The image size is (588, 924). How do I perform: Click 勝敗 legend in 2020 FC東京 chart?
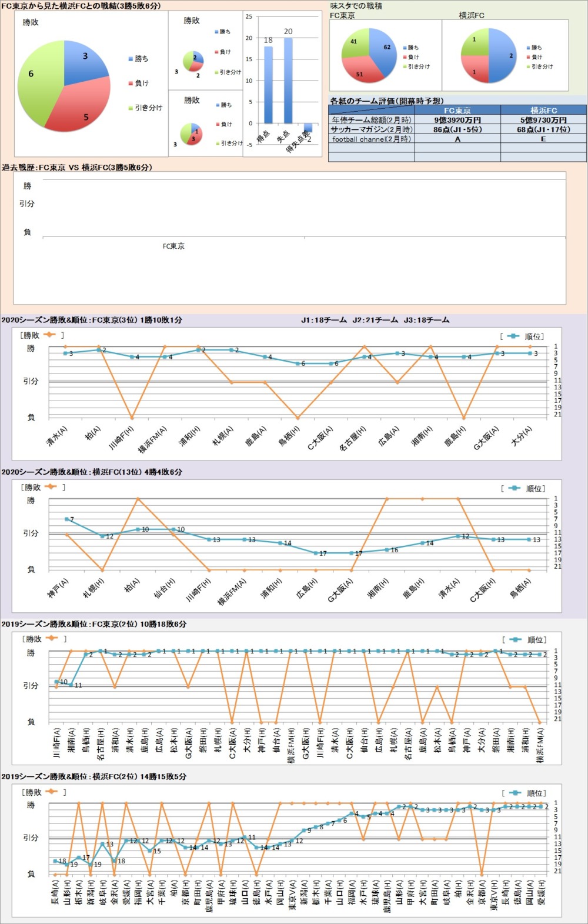(42, 335)
